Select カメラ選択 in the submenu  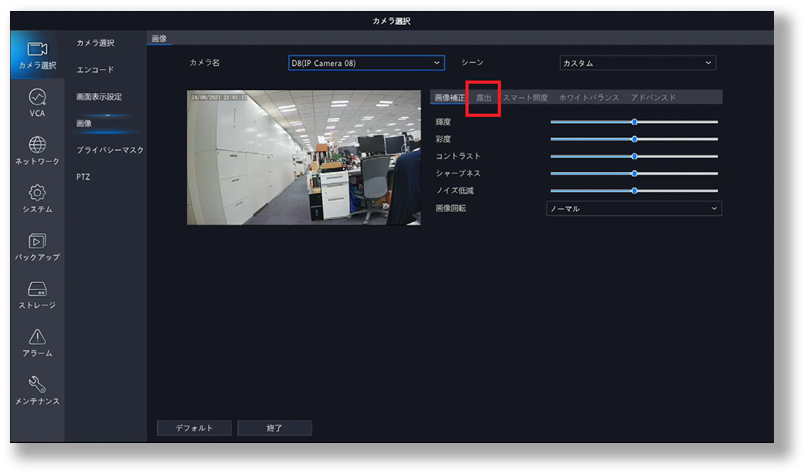pyautogui.click(x=95, y=43)
